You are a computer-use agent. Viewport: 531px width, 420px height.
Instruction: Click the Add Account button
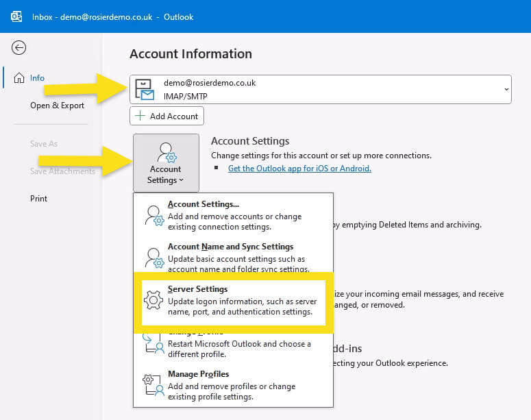click(x=166, y=116)
